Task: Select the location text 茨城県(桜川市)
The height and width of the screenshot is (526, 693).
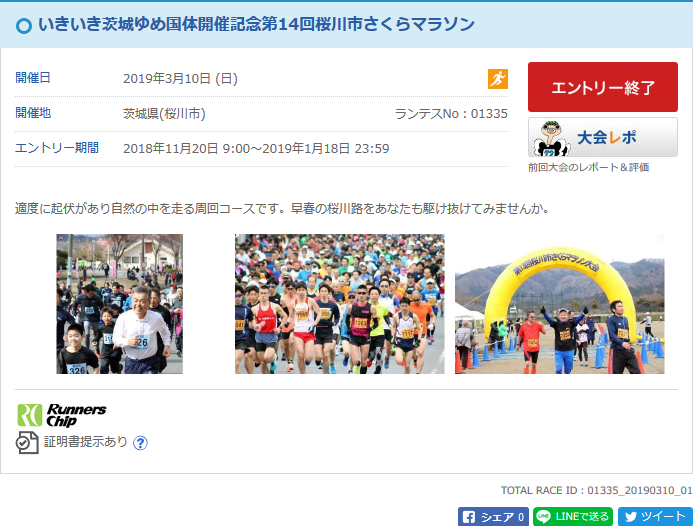Action: pos(164,114)
